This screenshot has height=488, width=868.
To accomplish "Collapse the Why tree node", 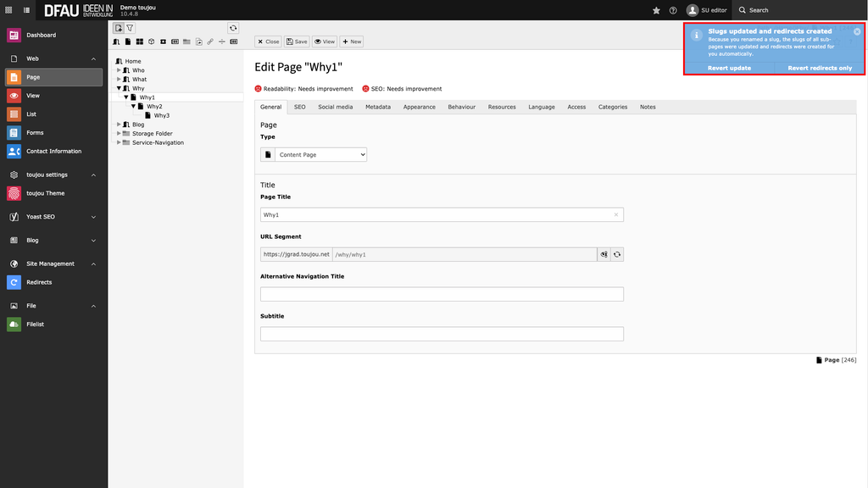I will pyautogui.click(x=120, y=88).
